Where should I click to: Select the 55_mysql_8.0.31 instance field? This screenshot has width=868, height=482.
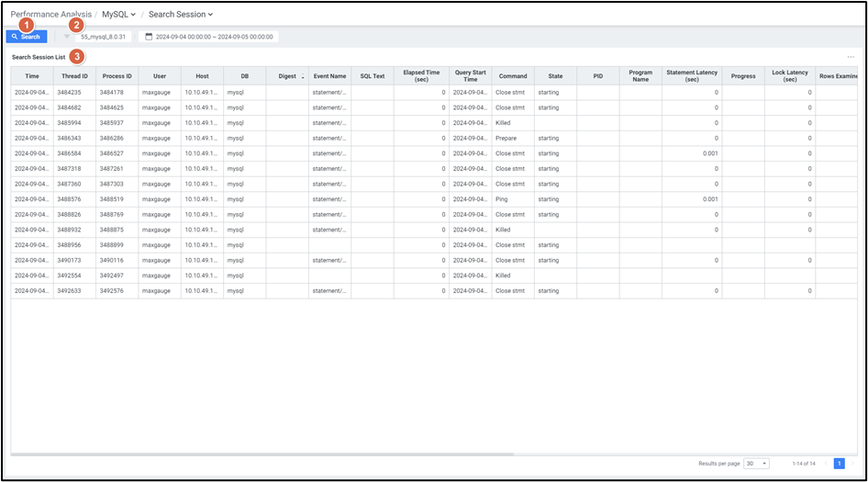point(105,37)
